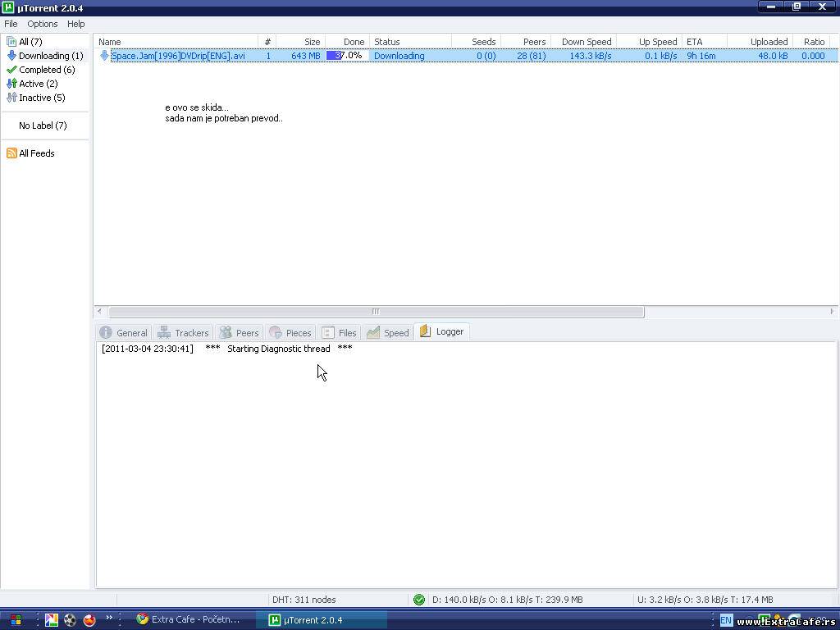Sort torrents by Size column
Image resolution: width=840 pixels, height=630 pixels.
(x=300, y=42)
